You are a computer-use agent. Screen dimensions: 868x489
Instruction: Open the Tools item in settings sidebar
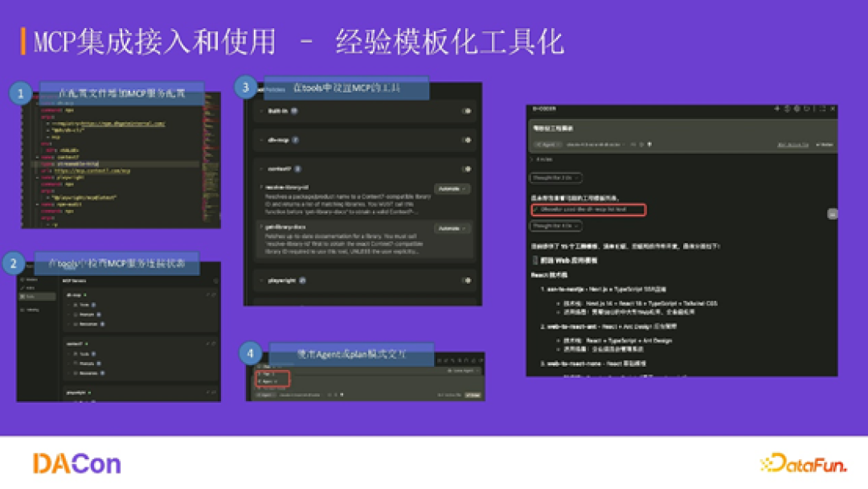pos(37,297)
